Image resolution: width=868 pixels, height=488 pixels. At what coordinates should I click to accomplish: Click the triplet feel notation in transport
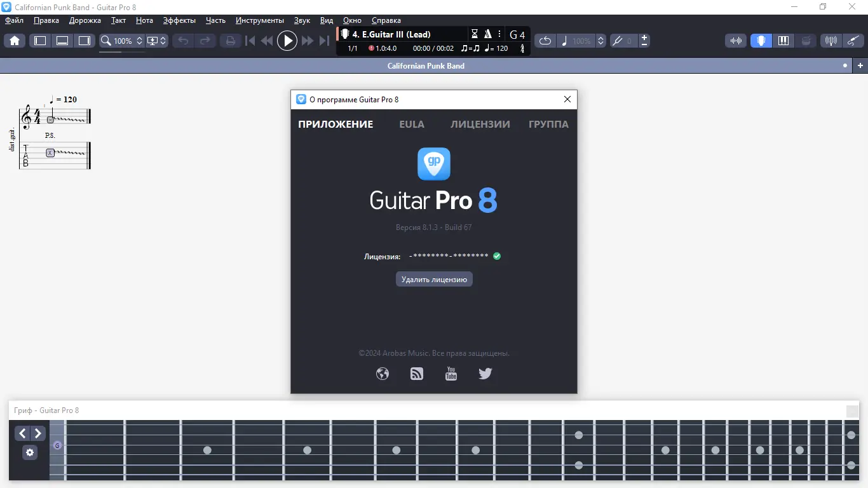coord(470,48)
